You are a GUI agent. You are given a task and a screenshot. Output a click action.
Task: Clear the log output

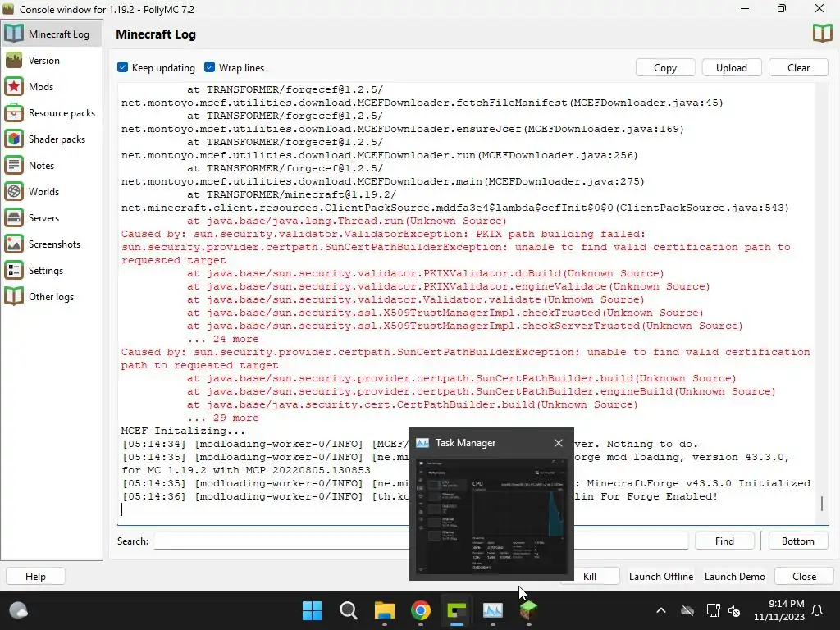point(798,67)
